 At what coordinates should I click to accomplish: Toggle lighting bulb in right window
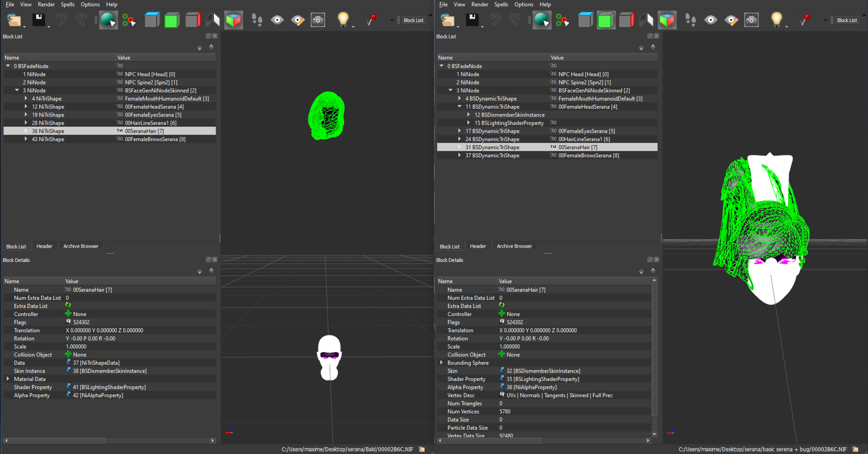pos(777,20)
